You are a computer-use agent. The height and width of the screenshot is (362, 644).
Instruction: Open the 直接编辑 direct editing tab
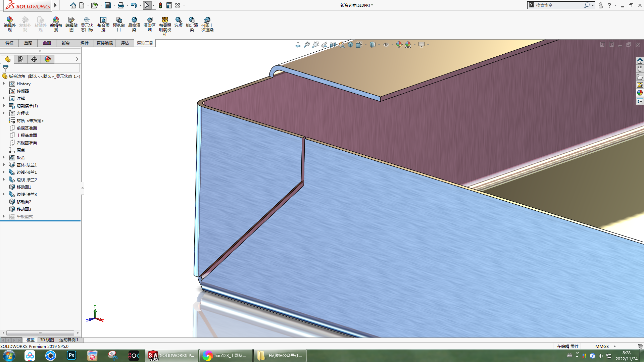(x=105, y=43)
